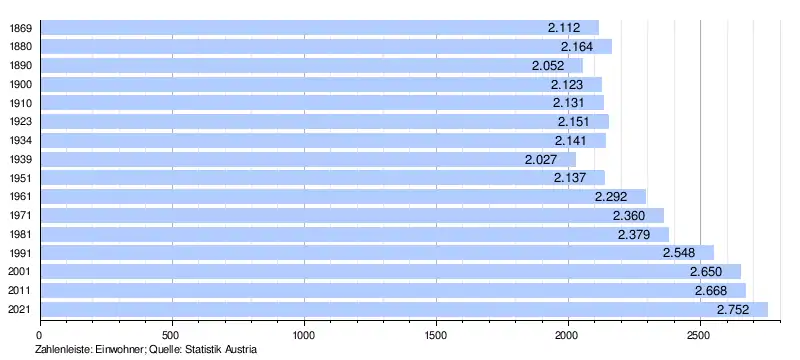The image size is (800, 360).
Task: Click the 1951 year label
Action: pos(21,178)
